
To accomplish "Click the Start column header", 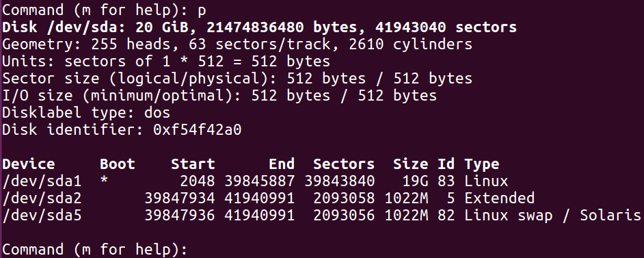I will point(193,164).
